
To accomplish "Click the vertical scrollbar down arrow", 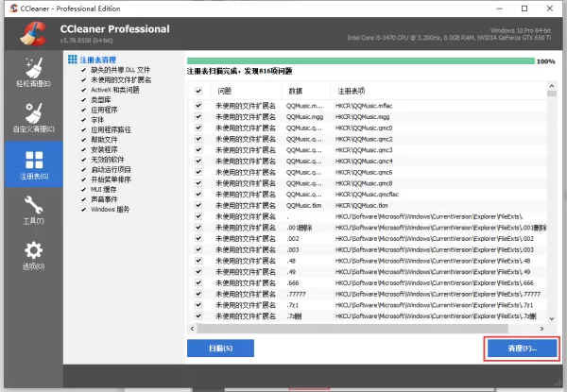I will coord(552,318).
